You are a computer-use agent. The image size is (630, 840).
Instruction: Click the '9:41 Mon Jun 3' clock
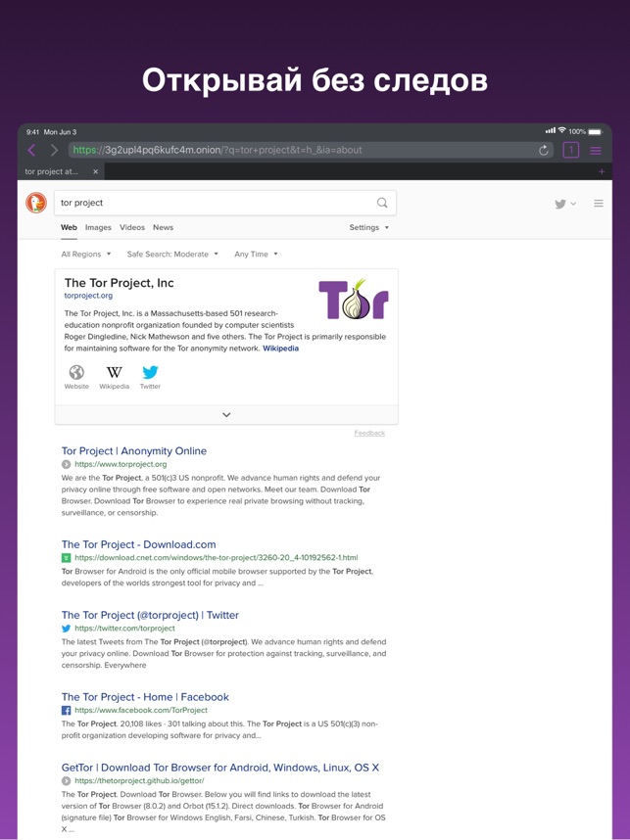(52, 132)
